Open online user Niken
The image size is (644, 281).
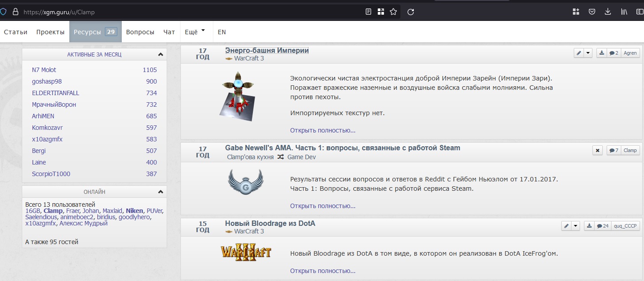134,211
